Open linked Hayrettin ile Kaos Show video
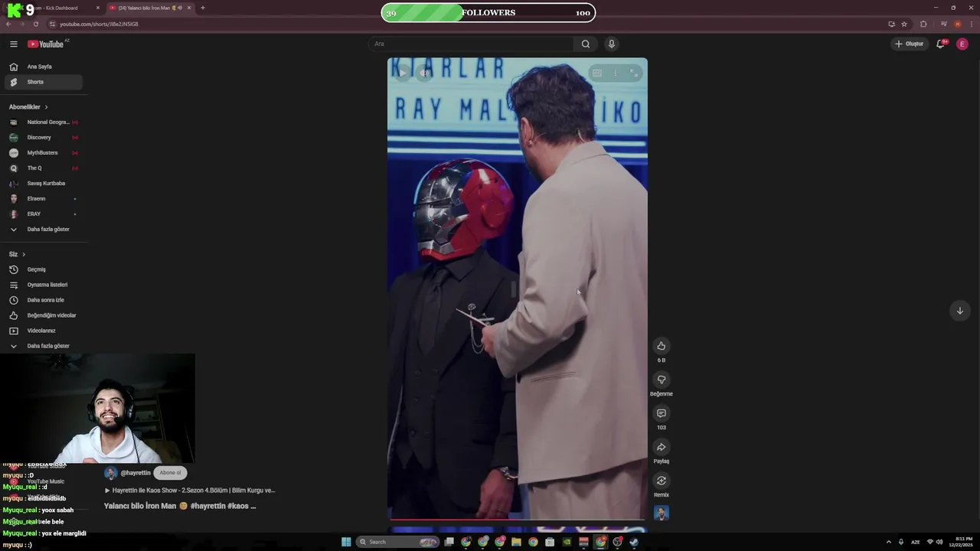 pyautogui.click(x=190, y=491)
